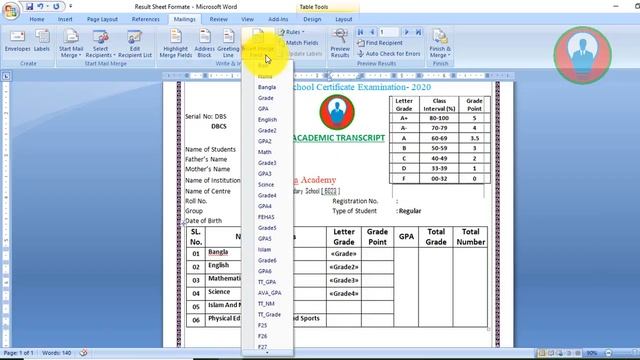The height and width of the screenshot is (360, 640).
Task: Choose English in the field list
Action: (267, 120)
